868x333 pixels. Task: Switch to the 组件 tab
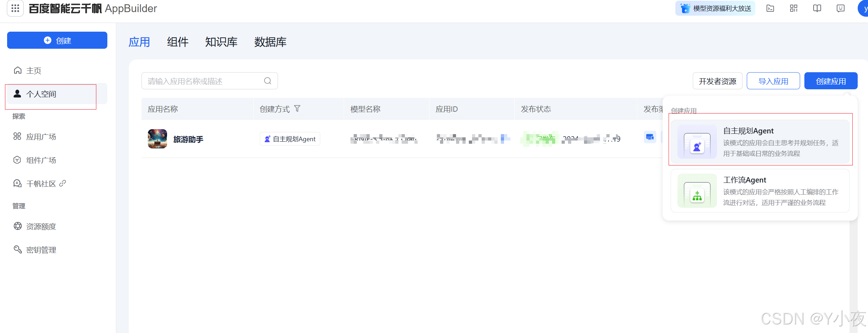tap(178, 42)
